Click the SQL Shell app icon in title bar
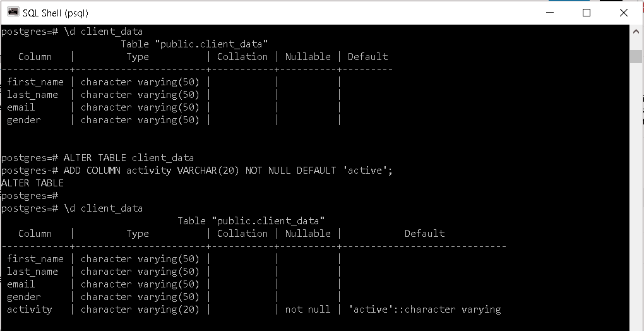This screenshot has width=644, height=331. coord(13,13)
